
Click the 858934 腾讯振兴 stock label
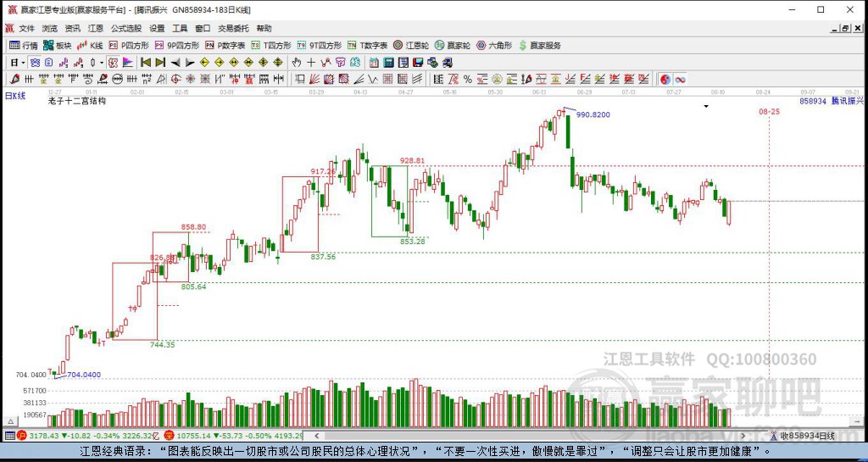click(x=832, y=101)
